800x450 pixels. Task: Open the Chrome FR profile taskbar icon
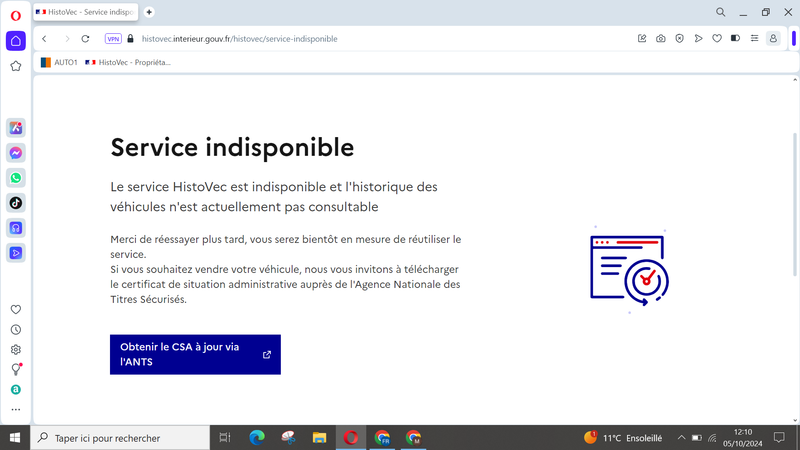click(382, 438)
